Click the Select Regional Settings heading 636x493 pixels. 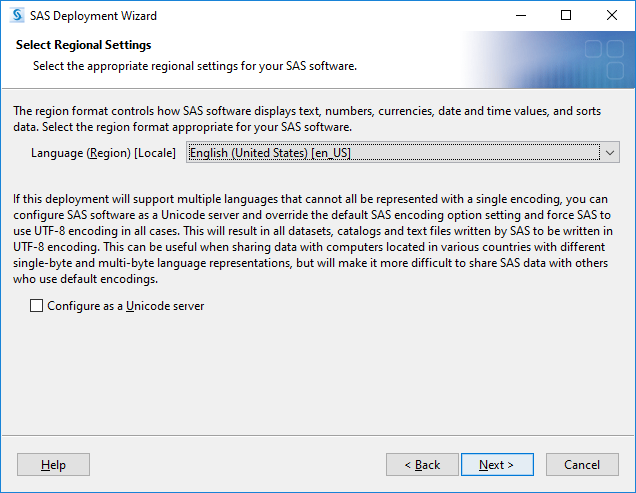[84, 45]
